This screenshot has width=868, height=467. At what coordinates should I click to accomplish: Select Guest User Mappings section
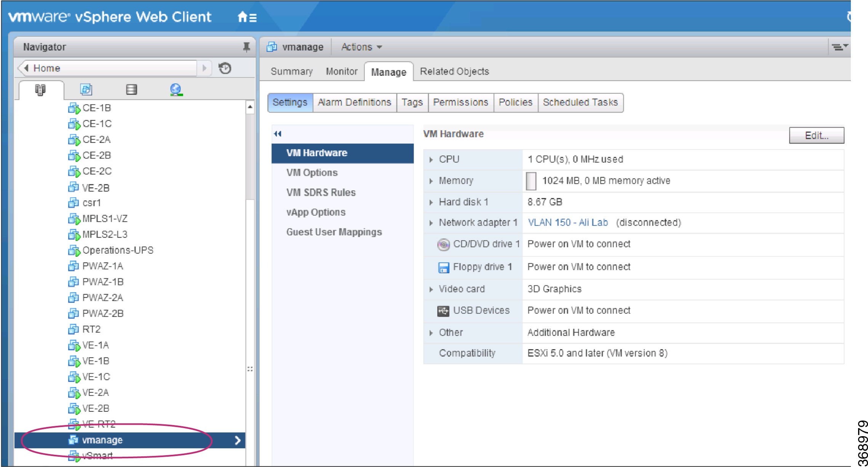[334, 232]
